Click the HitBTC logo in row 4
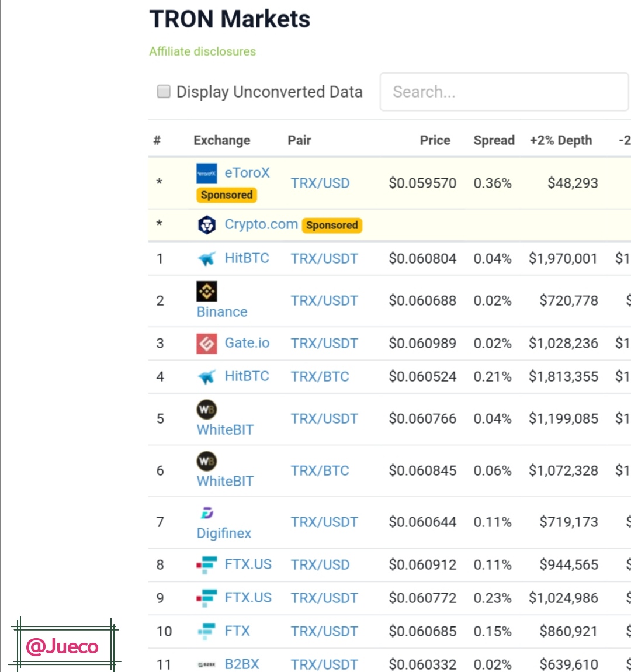631x672 pixels. coord(206,377)
